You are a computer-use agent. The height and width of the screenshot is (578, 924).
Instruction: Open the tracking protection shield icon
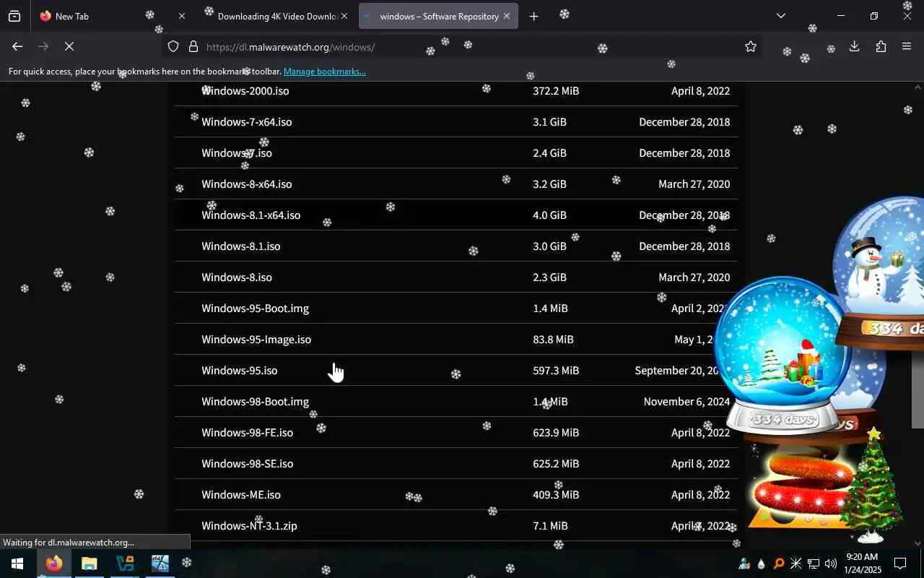coord(173,47)
